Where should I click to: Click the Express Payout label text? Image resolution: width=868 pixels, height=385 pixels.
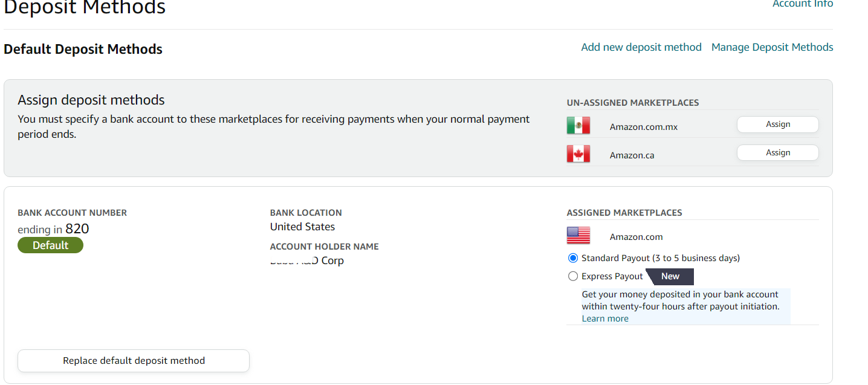pos(612,276)
